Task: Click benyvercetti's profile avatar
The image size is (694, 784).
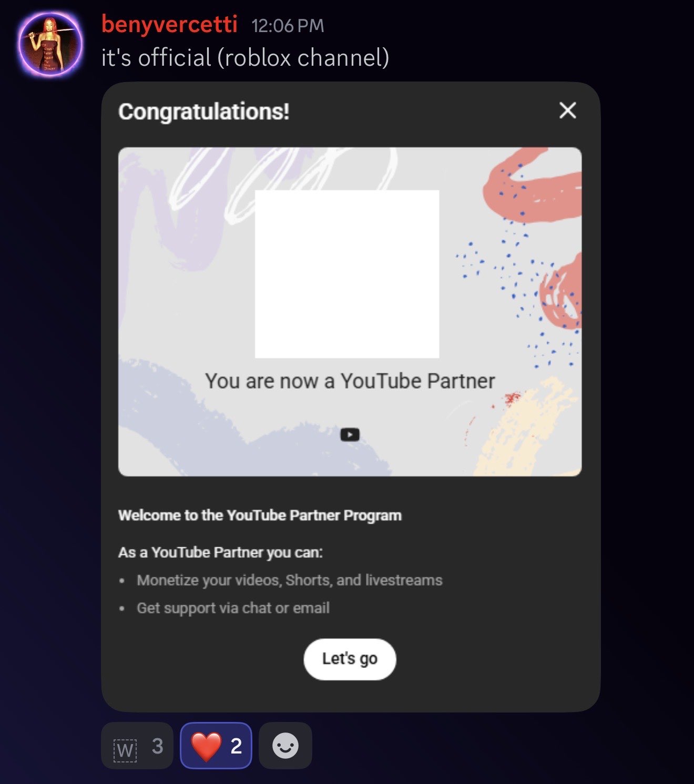Action: 50,45
